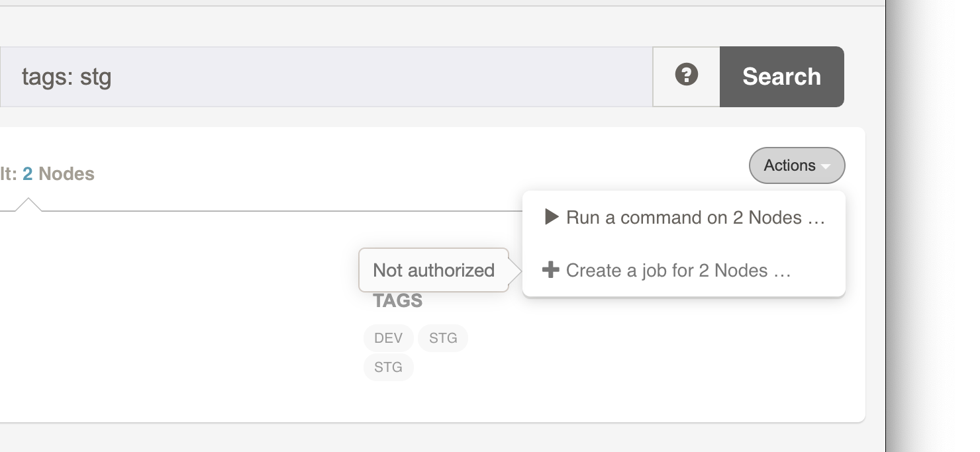Select "Run a command on 2 Nodes"
This screenshot has height=452, width=980.
[x=682, y=218]
